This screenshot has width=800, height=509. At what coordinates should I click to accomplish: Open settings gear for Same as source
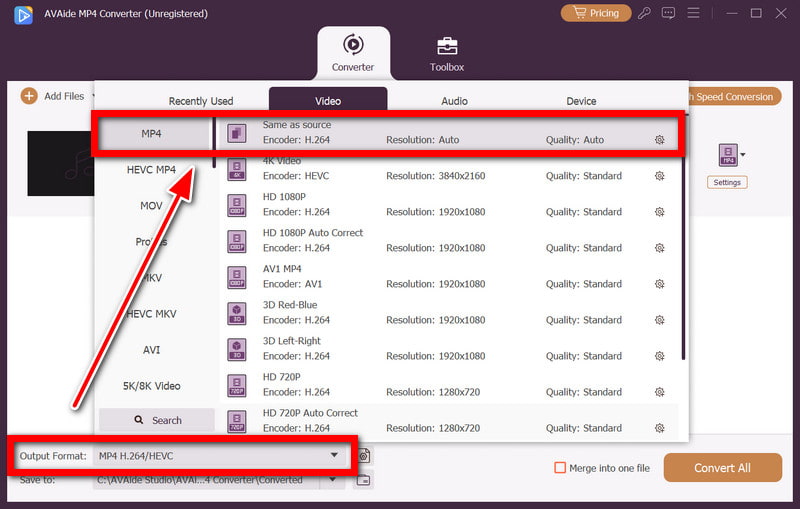[x=660, y=140]
